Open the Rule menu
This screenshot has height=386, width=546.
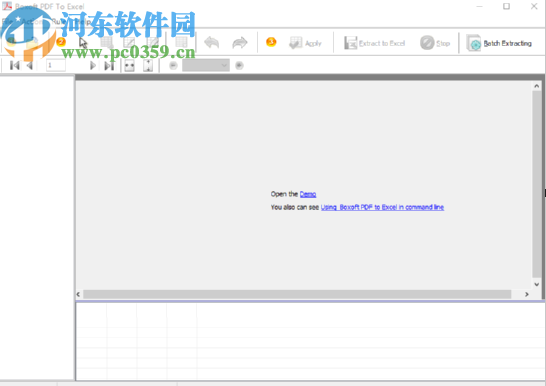tap(58, 22)
